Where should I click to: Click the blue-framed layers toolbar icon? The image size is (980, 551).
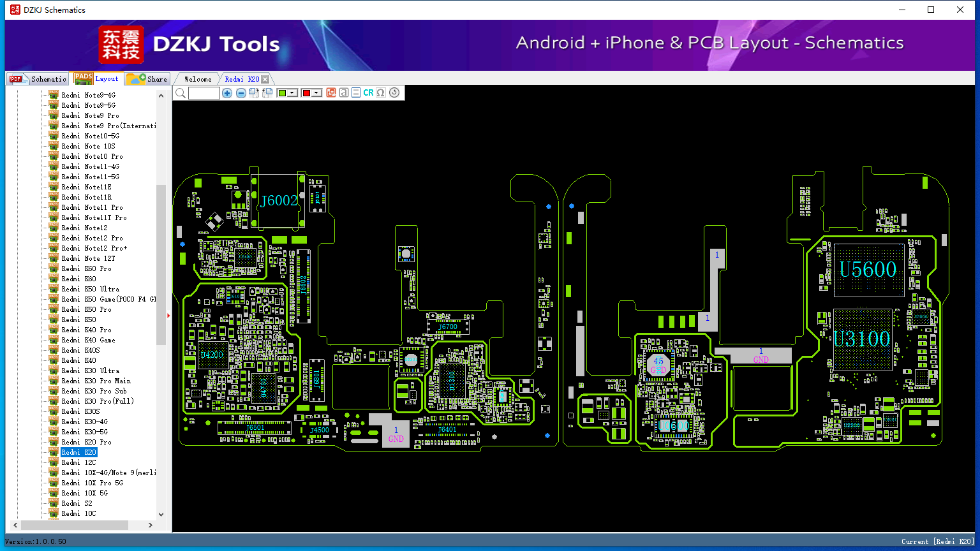[x=356, y=93]
